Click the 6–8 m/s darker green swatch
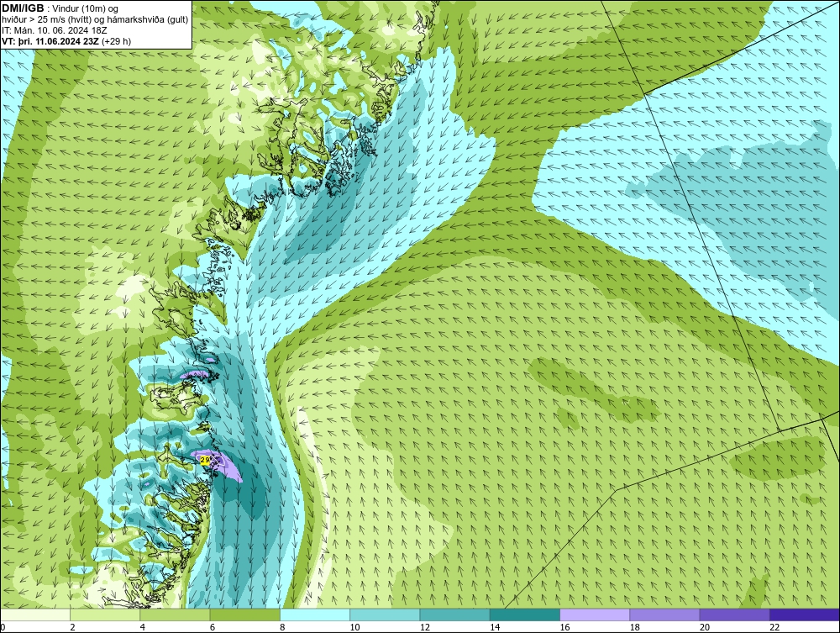This screenshot has width=840, height=633. click(244, 615)
